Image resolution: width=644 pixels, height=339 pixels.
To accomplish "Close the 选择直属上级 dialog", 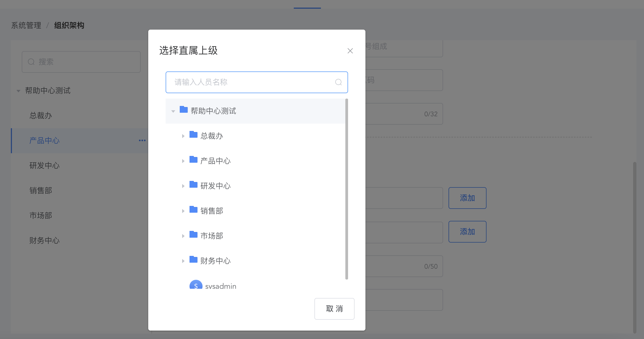I will click(350, 51).
